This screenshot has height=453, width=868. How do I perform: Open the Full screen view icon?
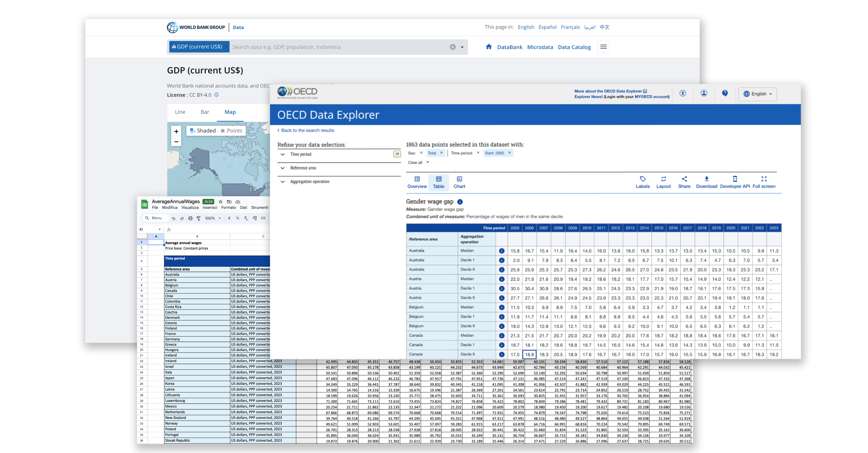(x=764, y=179)
